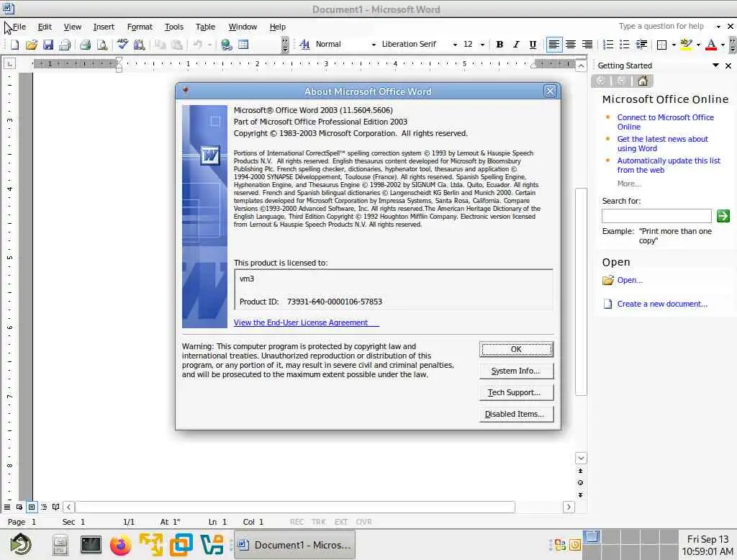Viewport: 737px width, 560px height.
Task: Click the New Blank Document icon
Action: pyautogui.click(x=14, y=45)
